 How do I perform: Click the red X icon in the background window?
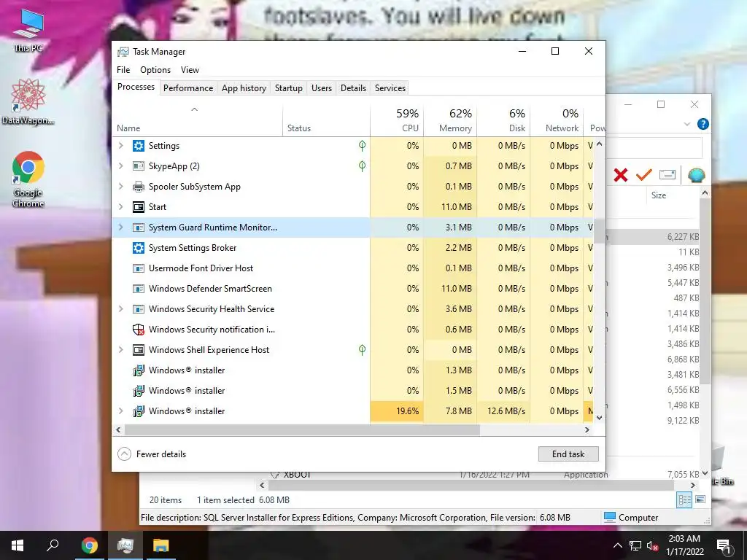[x=620, y=175]
